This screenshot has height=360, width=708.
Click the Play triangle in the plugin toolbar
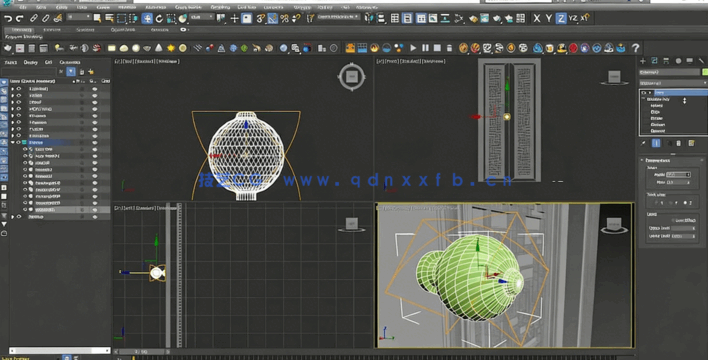coord(413,48)
